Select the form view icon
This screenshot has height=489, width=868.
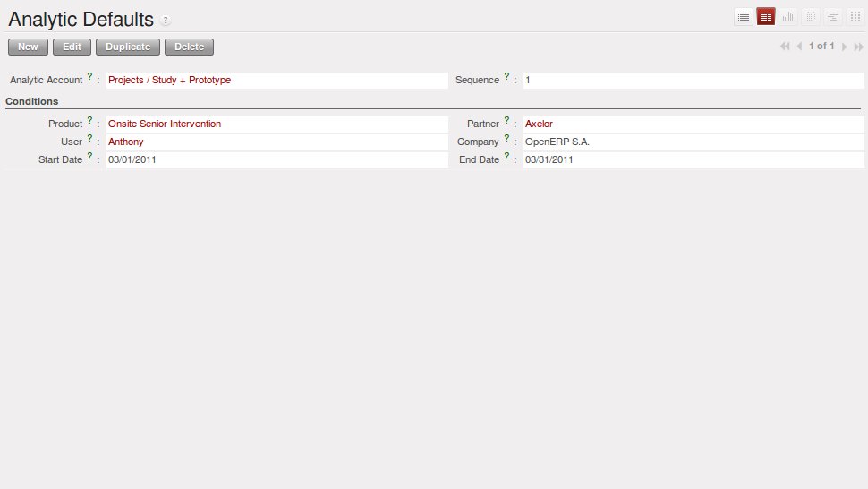coord(765,16)
